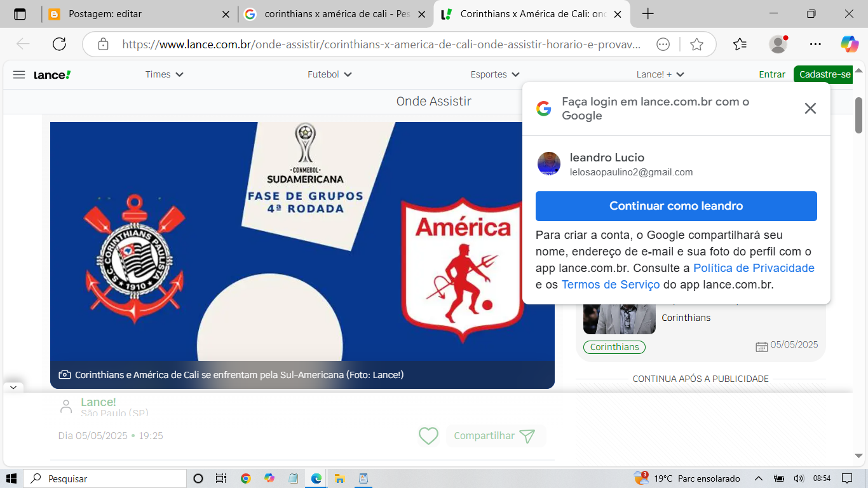Close the Google sign-in popup

810,109
